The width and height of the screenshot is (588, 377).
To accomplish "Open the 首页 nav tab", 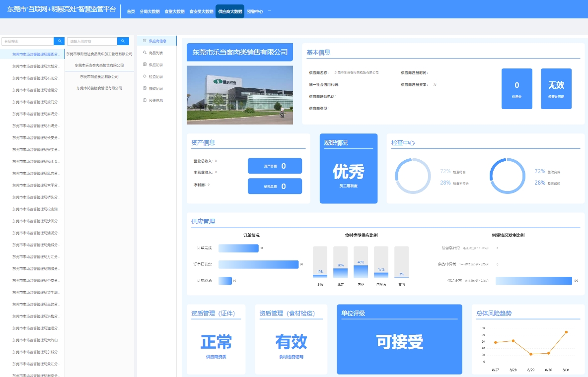I will pyautogui.click(x=131, y=11).
